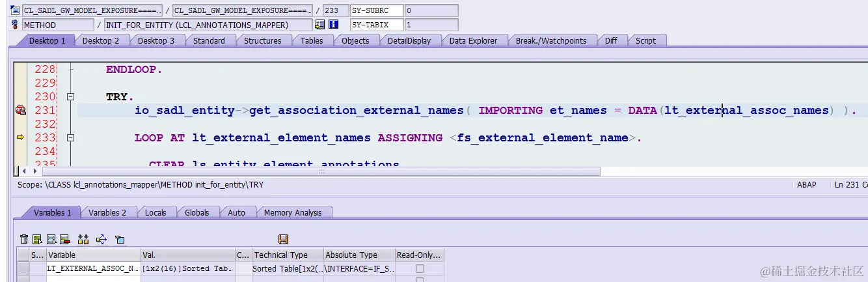This screenshot has width=868, height=282.
Task: Click the program document icon at top-left
Action: point(15,10)
